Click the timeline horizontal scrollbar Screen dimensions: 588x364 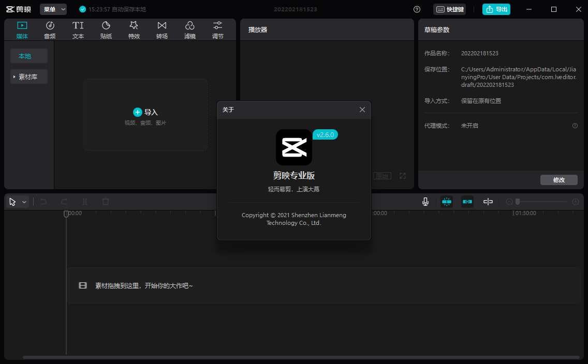point(301,357)
